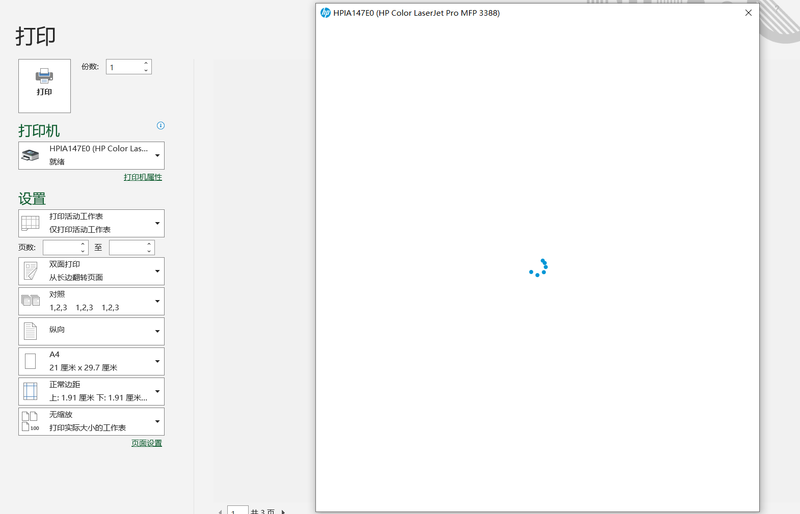Viewport: 800px width, 514px height.
Task: Click the 至 ending page input field
Action: click(x=126, y=247)
